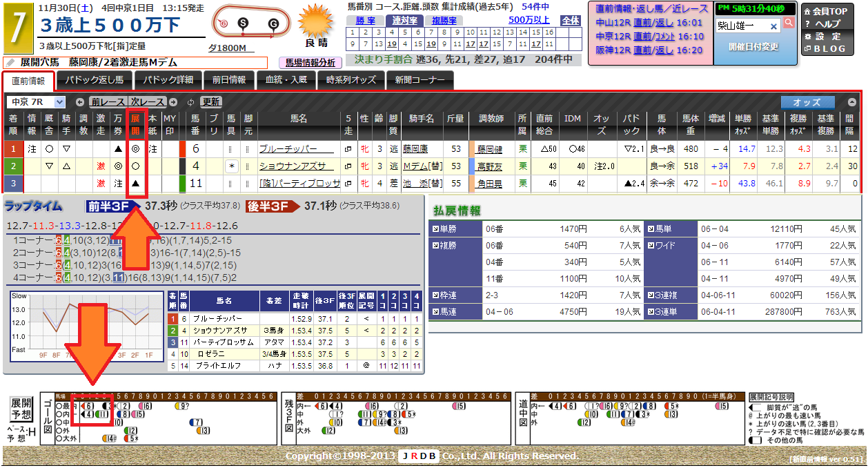
Task: Click the 全体 filter button
Action: click(571, 21)
